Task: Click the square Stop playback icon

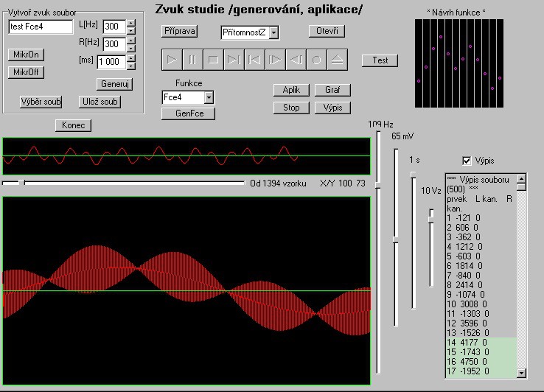Action: [212, 60]
